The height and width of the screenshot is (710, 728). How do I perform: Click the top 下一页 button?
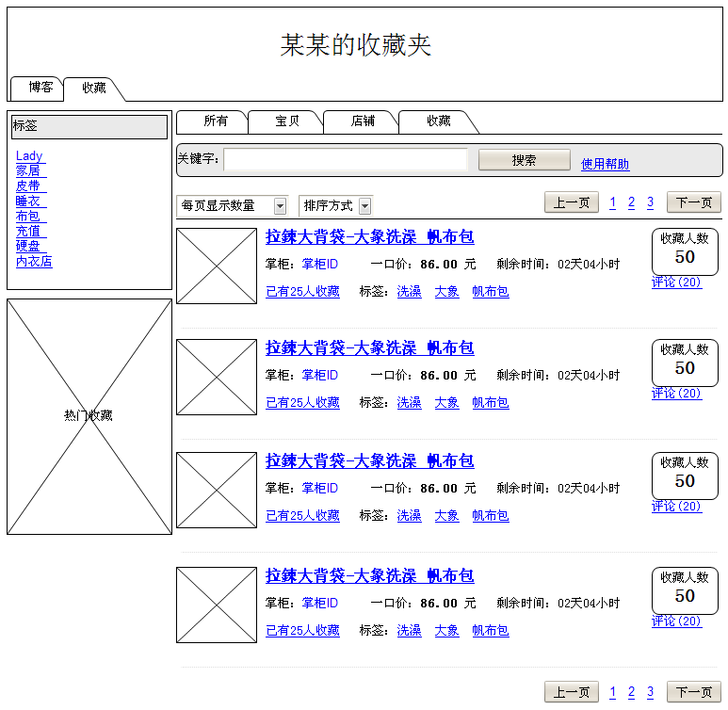coord(694,202)
